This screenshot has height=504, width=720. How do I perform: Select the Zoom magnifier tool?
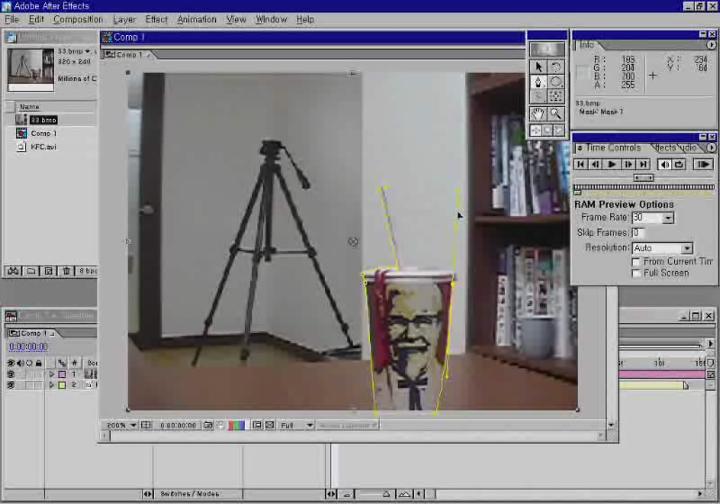[556, 113]
